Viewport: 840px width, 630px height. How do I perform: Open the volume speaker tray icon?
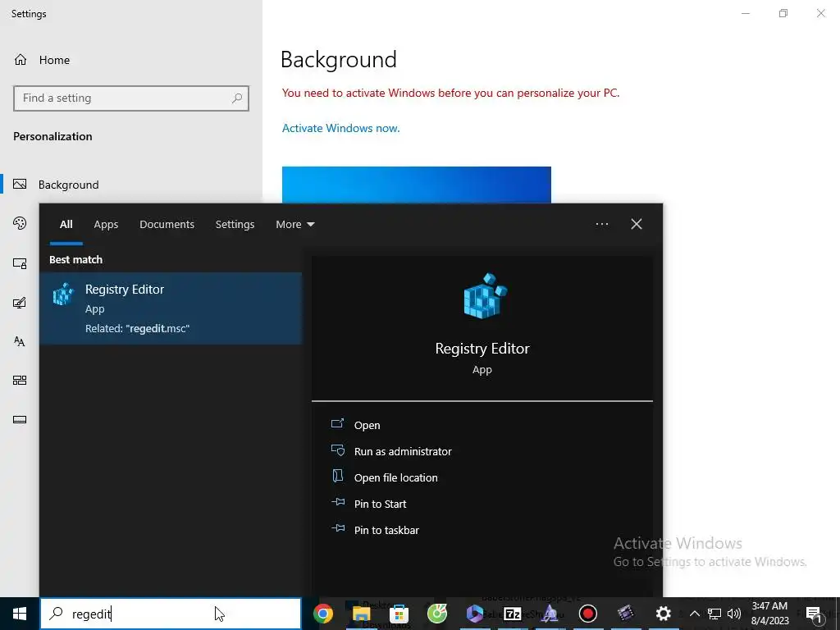coord(734,614)
